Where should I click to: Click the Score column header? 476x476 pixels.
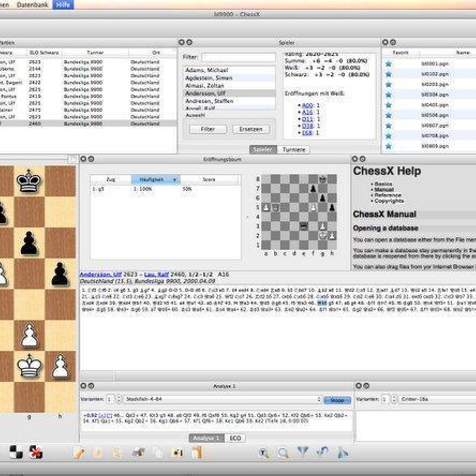point(209,180)
